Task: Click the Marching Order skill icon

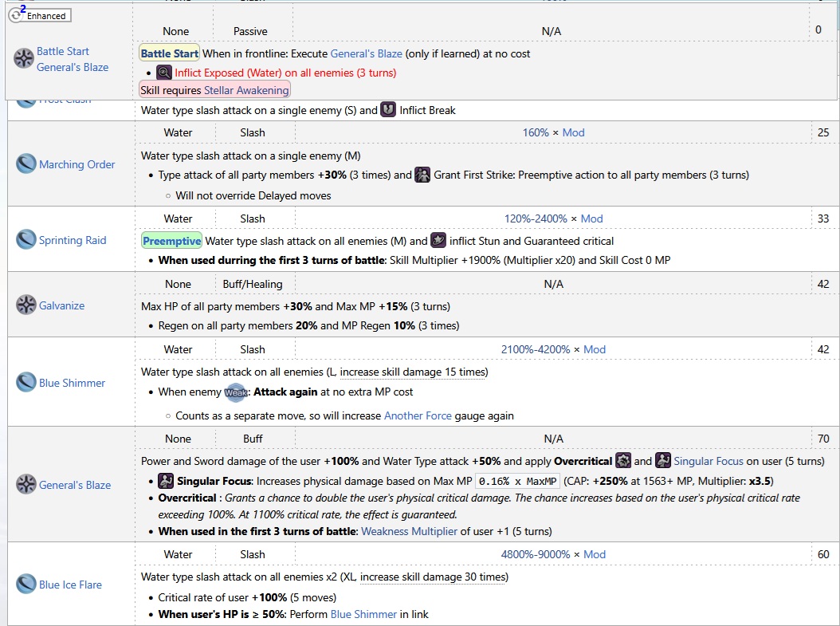Action: (x=26, y=164)
